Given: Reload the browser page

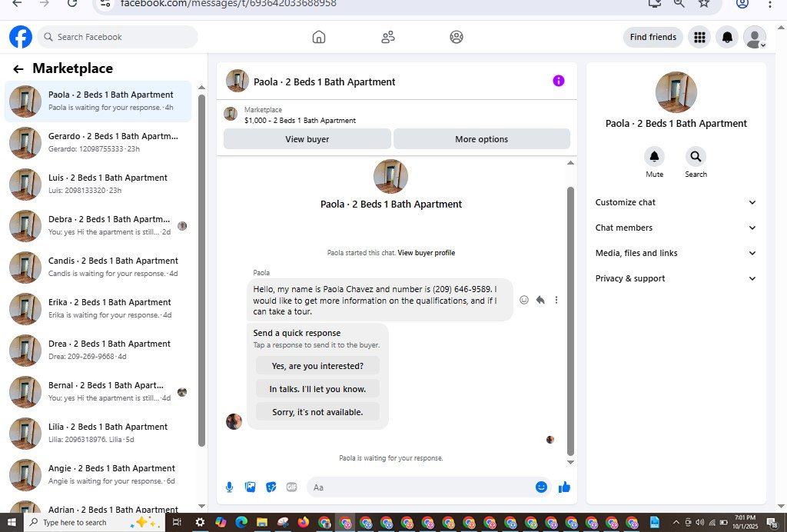Looking at the screenshot, I should point(72,3).
